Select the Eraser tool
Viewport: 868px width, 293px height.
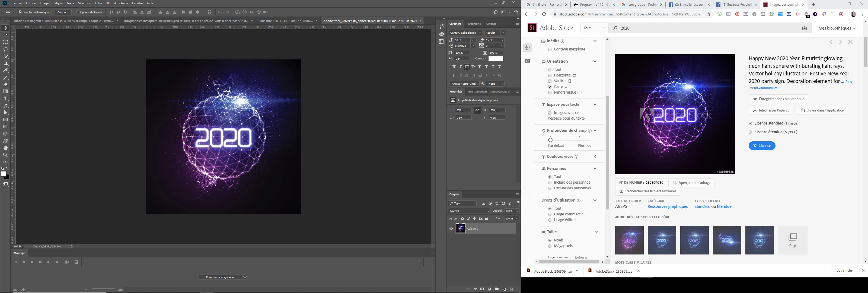click(x=5, y=85)
